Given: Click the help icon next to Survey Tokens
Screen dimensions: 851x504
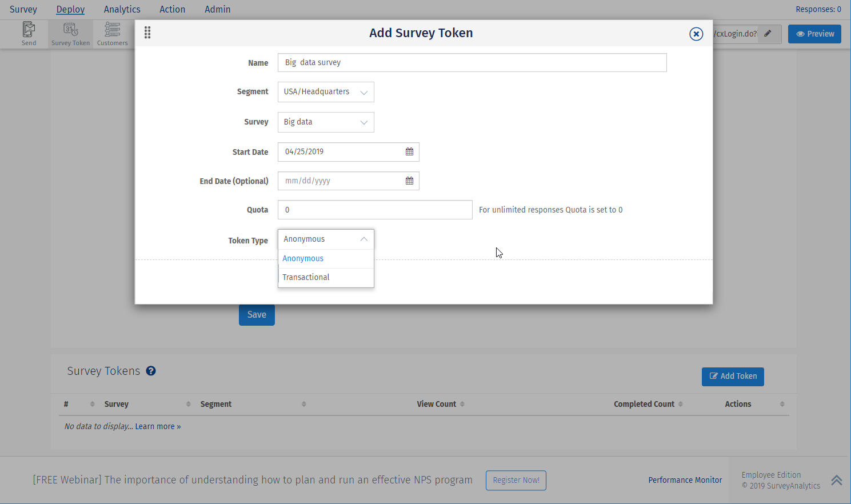Looking at the screenshot, I should (x=150, y=371).
